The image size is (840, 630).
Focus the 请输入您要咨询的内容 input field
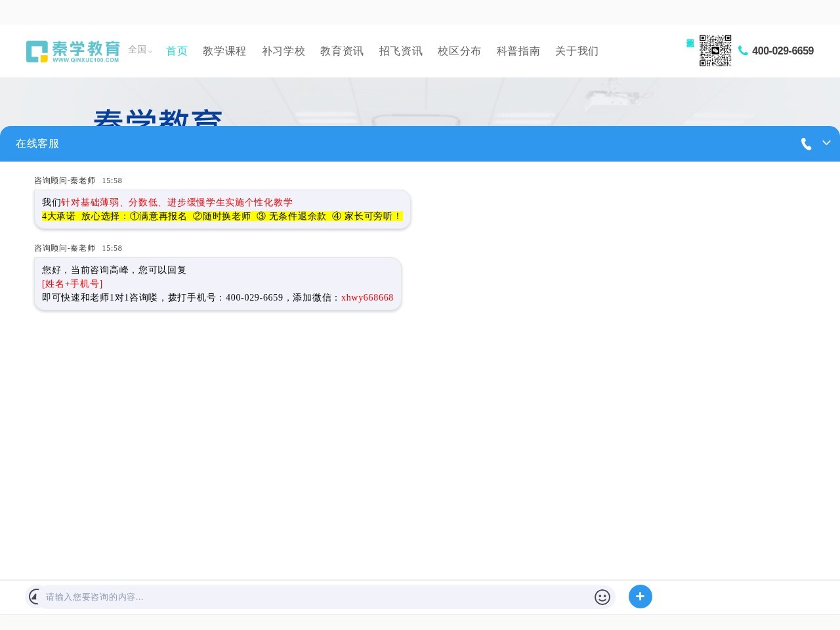pos(315,597)
